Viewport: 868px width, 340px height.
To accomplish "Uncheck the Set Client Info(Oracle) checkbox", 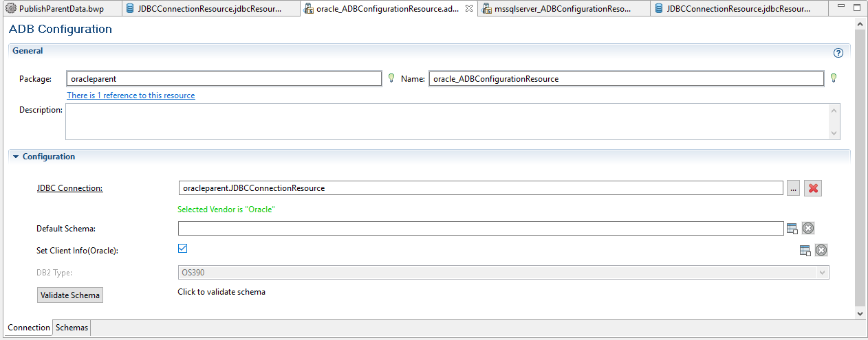I will 183,249.
